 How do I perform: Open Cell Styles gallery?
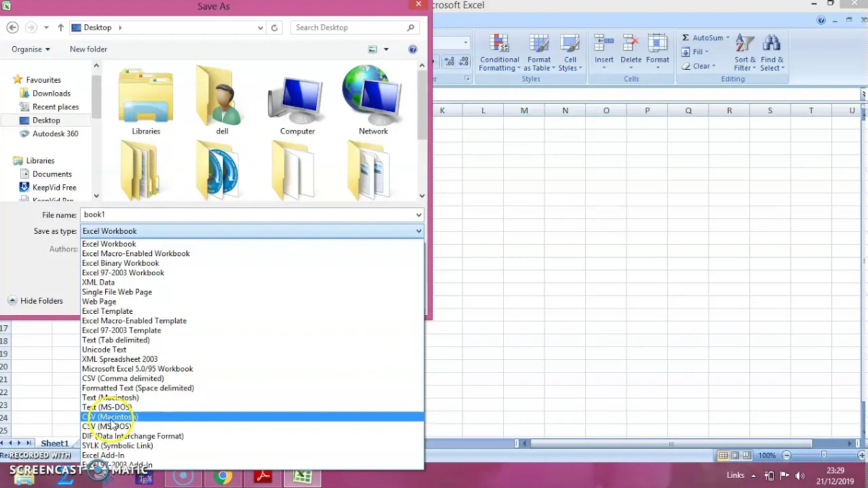[x=570, y=53]
